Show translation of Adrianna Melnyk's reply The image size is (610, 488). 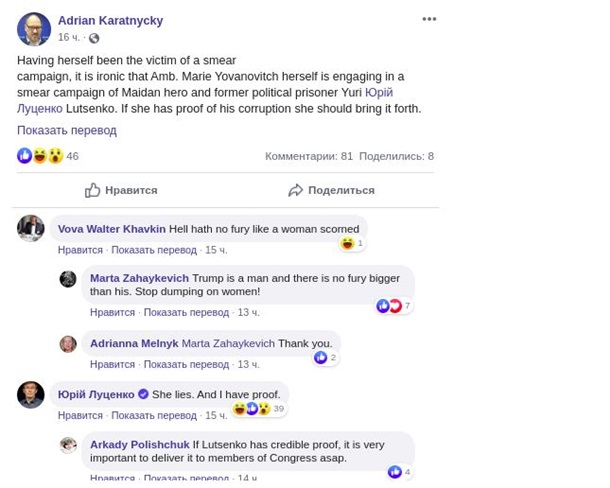click(186, 364)
